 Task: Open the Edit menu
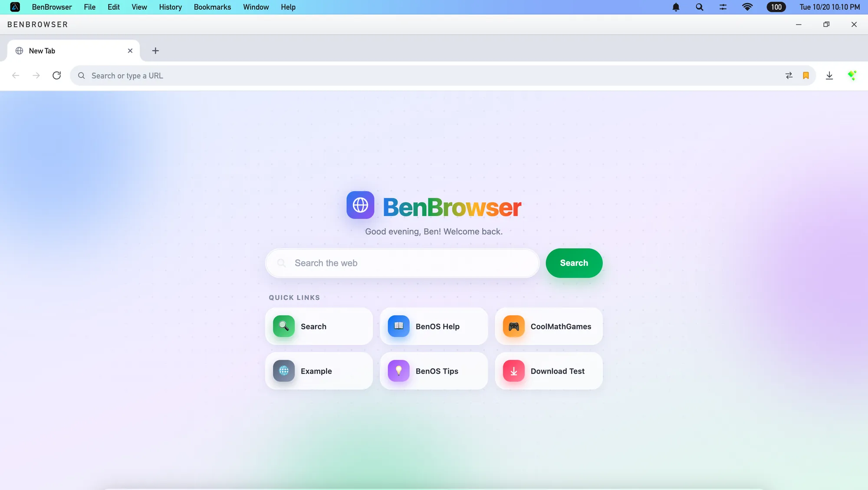click(x=114, y=7)
